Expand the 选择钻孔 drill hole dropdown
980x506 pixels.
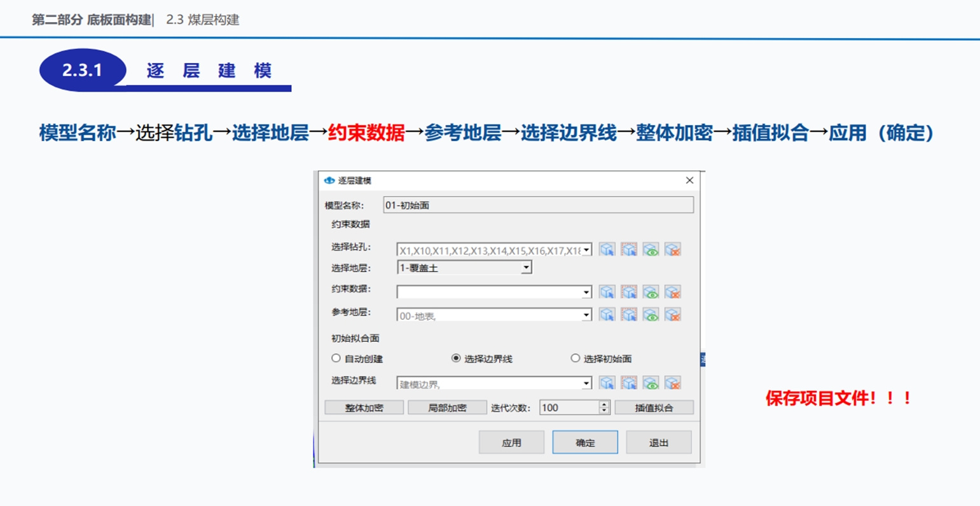pos(586,250)
